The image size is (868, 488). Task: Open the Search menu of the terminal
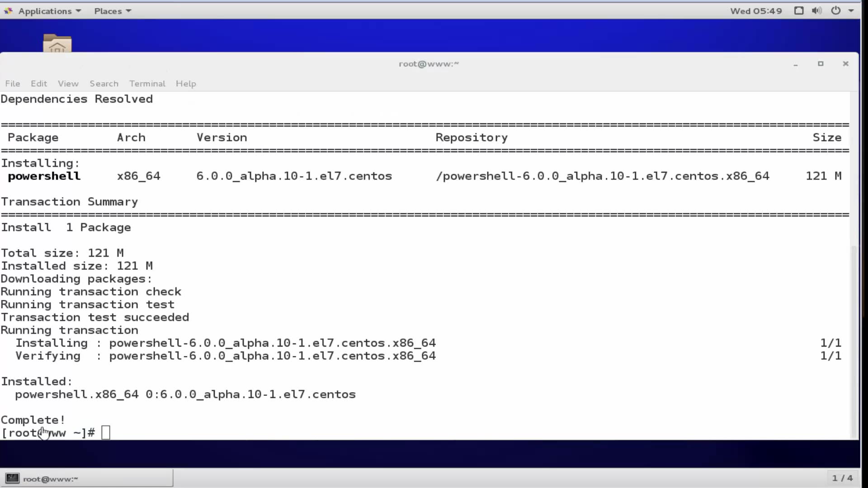104,84
